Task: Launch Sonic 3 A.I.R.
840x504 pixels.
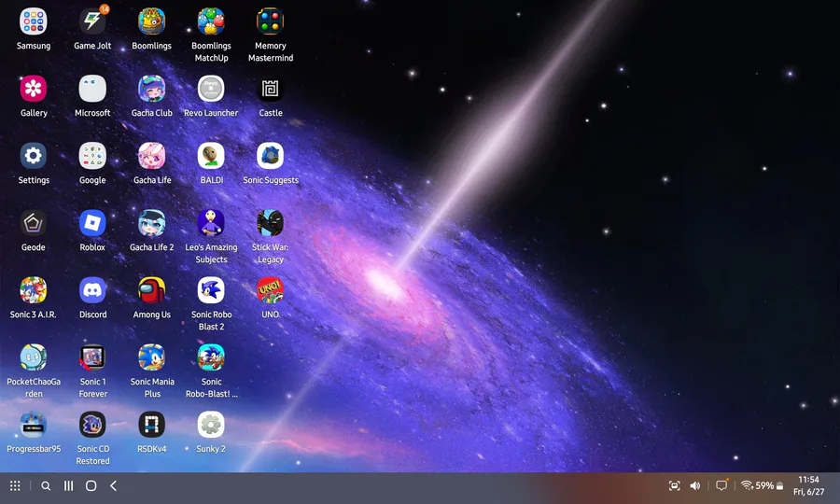Action: pyautogui.click(x=34, y=290)
